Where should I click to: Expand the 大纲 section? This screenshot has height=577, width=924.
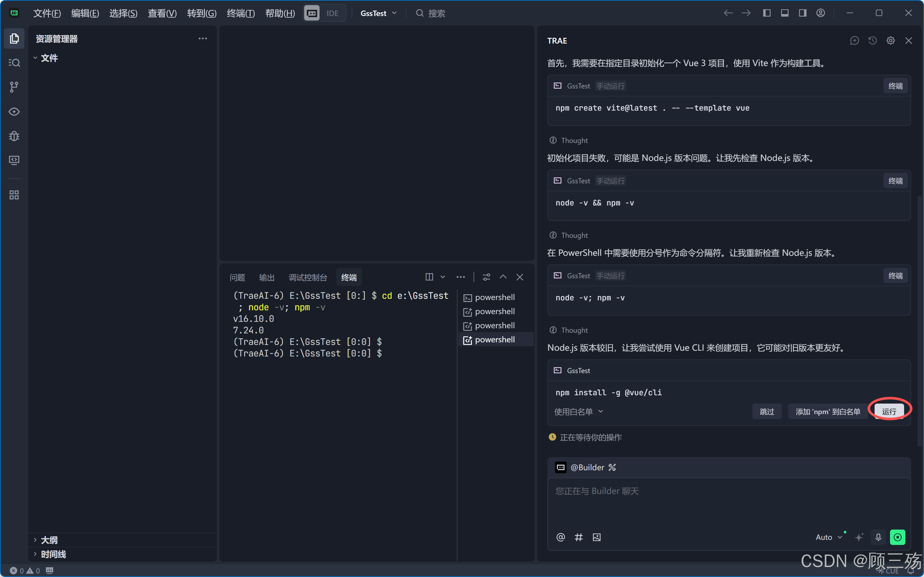(x=49, y=540)
